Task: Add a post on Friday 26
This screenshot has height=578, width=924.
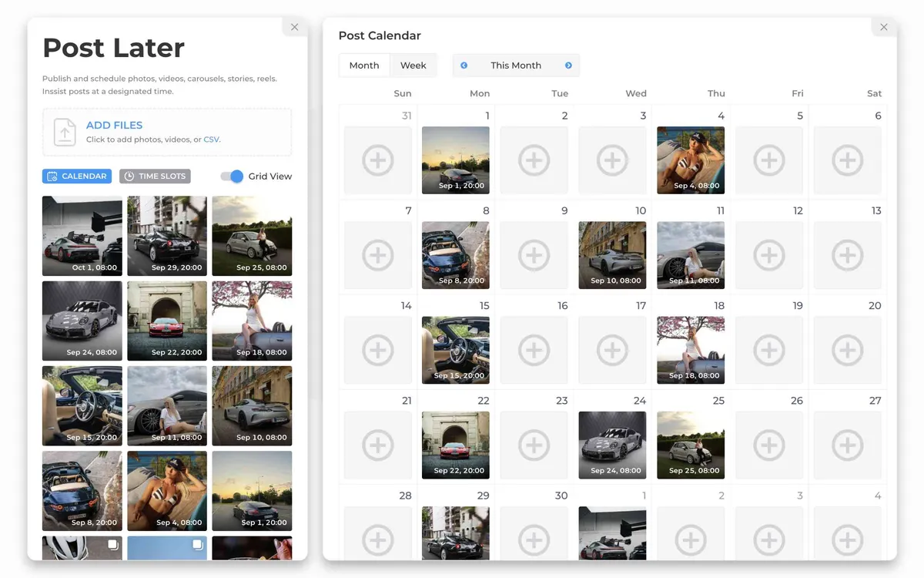Action: tap(768, 445)
